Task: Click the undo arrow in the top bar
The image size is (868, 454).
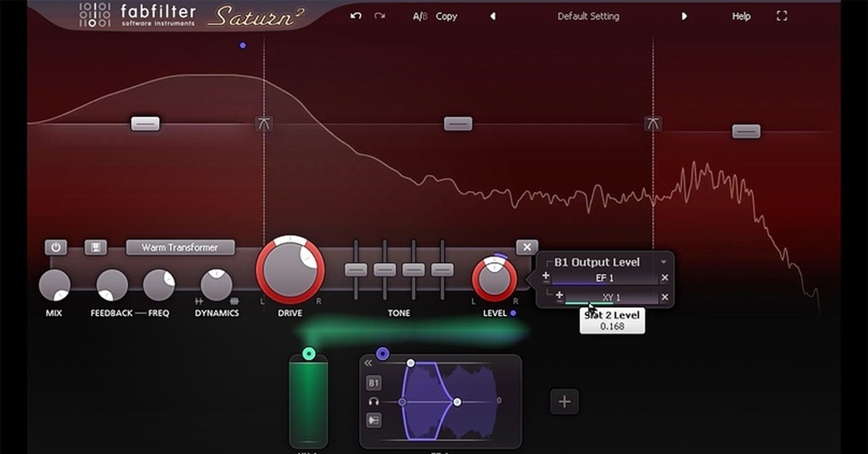Action: coord(355,16)
